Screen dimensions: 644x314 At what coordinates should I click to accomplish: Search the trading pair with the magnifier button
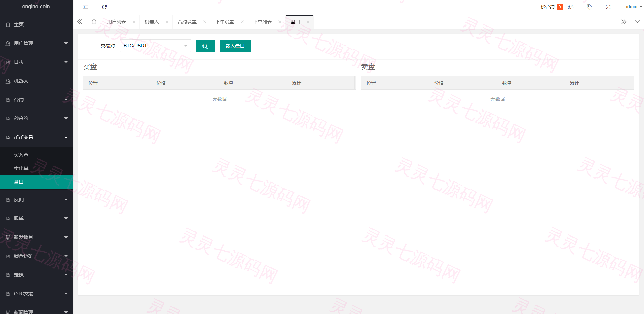(x=205, y=46)
